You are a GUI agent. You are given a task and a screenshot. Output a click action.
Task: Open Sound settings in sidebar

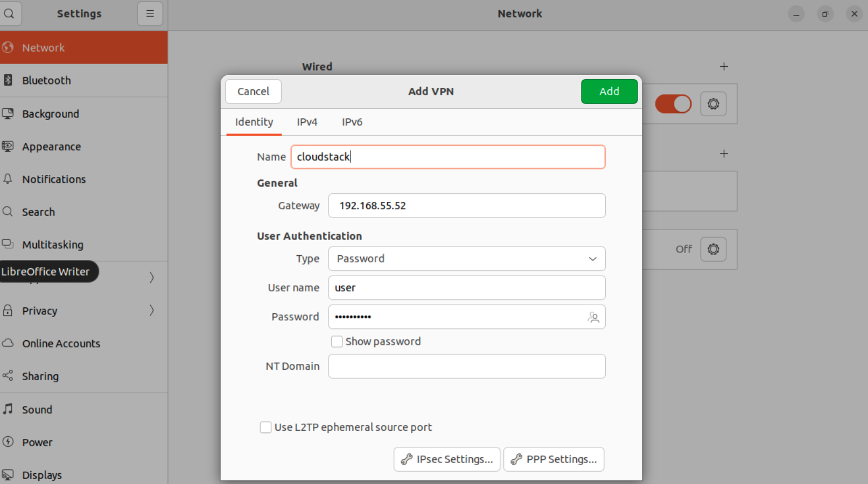coord(37,410)
